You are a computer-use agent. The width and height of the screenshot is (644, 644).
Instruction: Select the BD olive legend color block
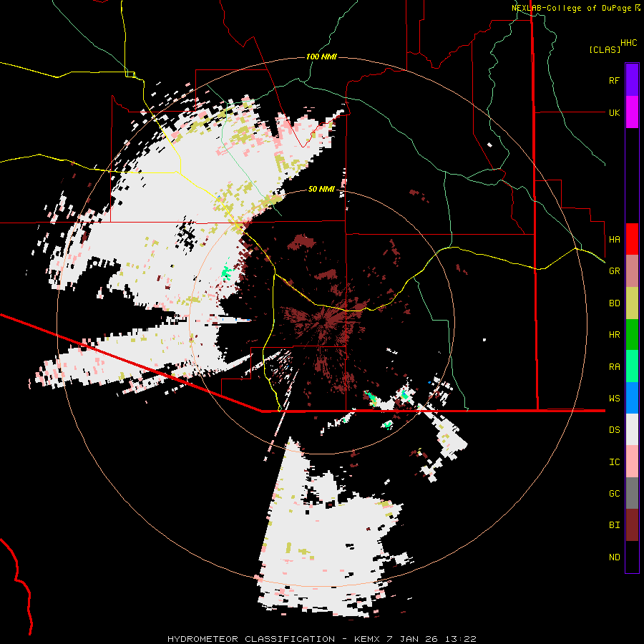632,303
